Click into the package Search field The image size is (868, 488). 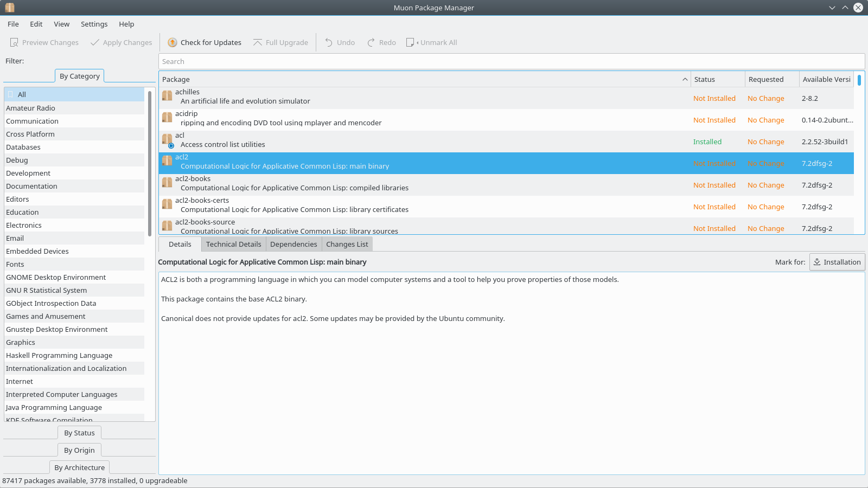(510, 61)
